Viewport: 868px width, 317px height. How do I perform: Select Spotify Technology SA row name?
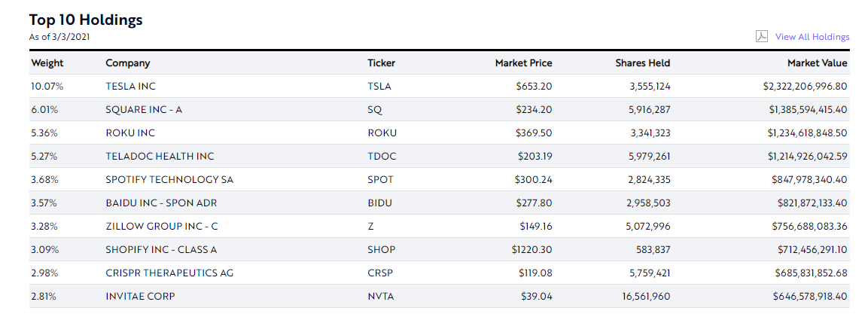point(169,180)
